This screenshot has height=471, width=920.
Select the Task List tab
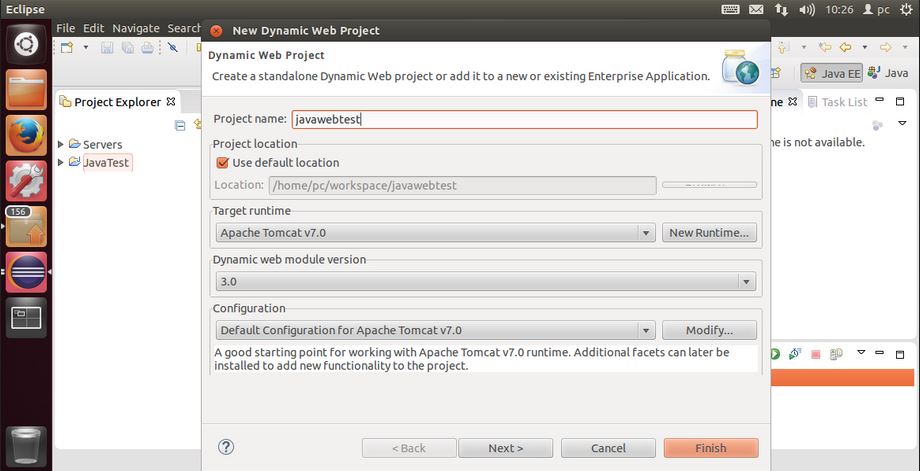click(x=837, y=102)
